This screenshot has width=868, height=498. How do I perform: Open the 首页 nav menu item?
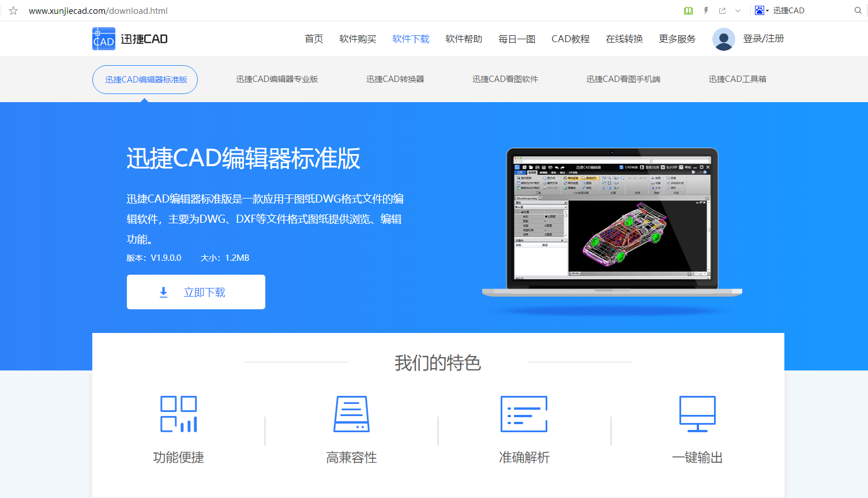(314, 39)
